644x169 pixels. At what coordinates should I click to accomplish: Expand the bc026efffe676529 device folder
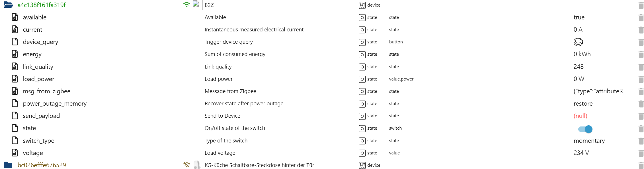(x=8, y=165)
